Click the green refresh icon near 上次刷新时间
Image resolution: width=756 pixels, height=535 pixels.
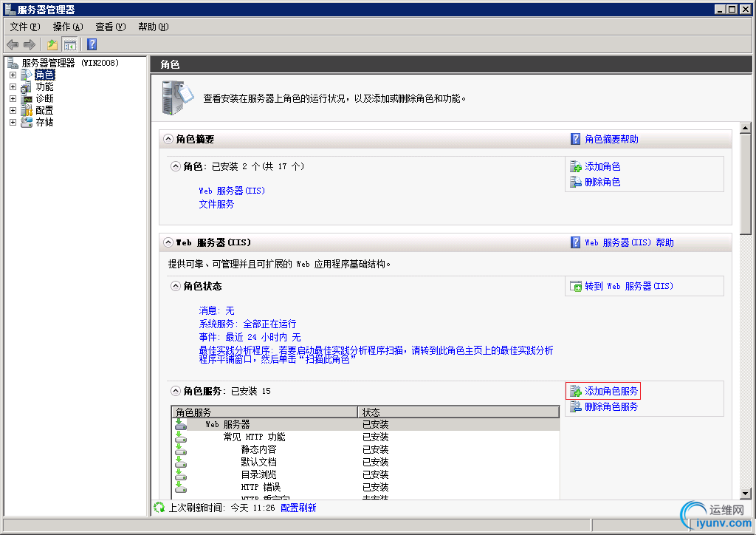(x=159, y=508)
